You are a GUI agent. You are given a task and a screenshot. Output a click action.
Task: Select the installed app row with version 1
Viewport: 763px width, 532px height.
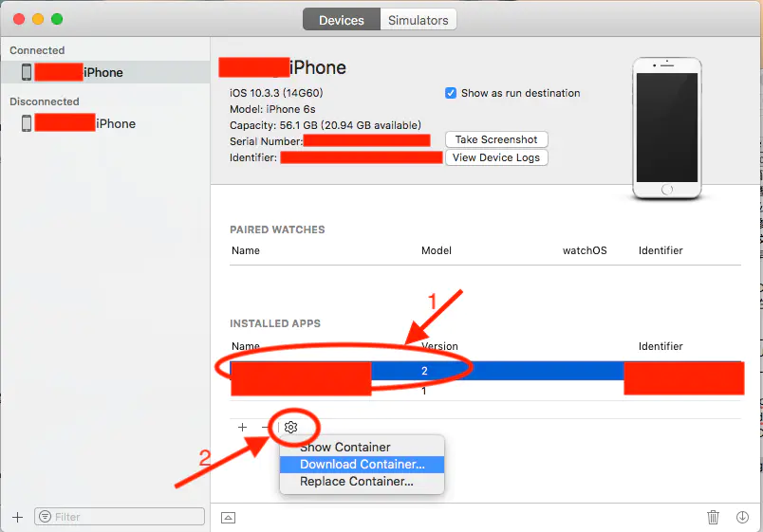487,391
